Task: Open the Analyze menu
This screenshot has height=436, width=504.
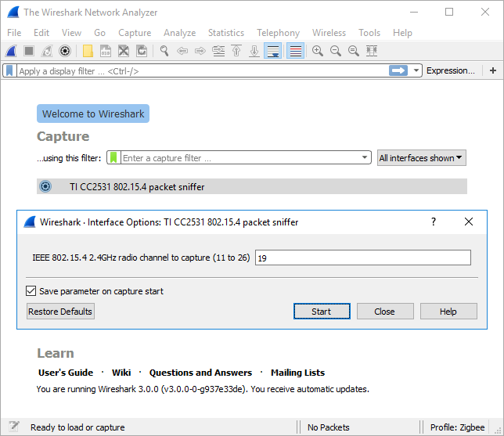Action: (x=180, y=33)
